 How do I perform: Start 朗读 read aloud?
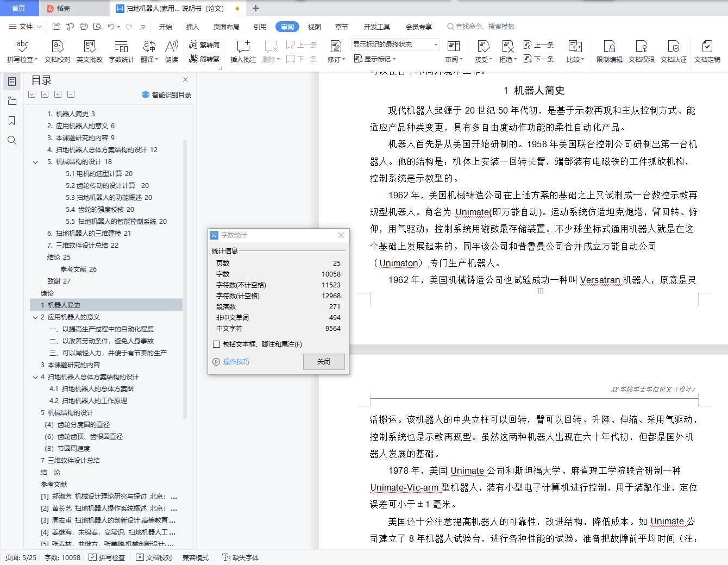[172, 52]
